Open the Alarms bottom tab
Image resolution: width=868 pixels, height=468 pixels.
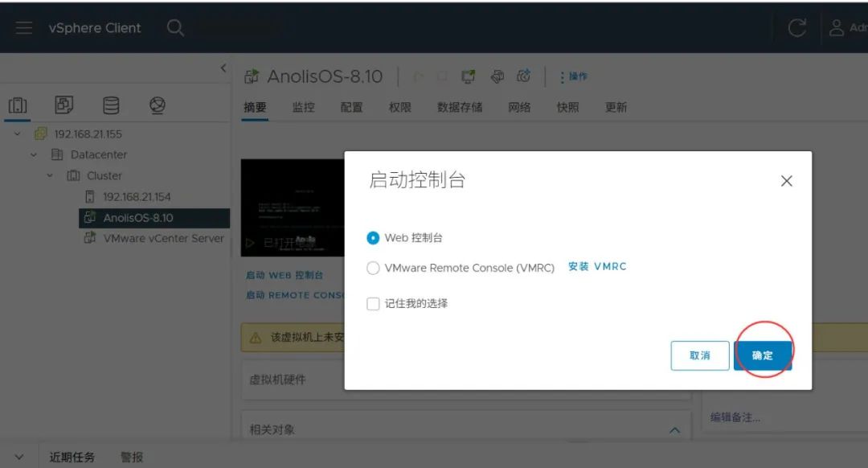132,457
